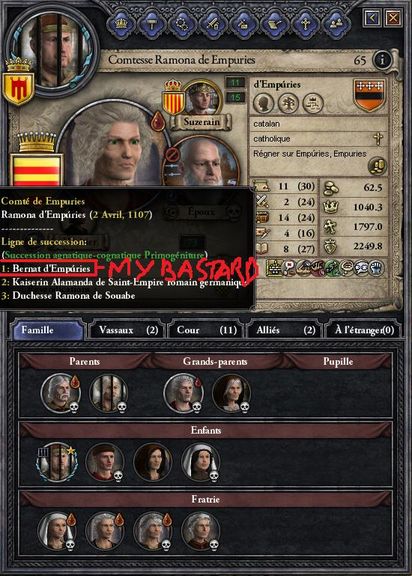
Task: Select the imprisoned heir portrait in Enfants
Action: pyautogui.click(x=58, y=462)
